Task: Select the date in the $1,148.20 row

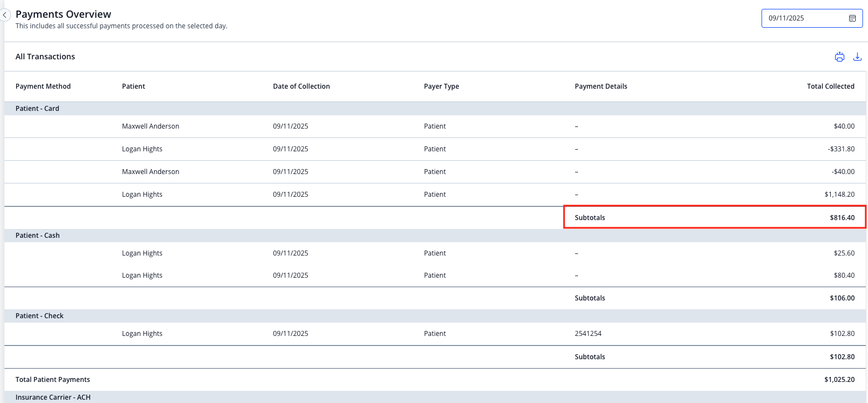Action: pos(291,195)
